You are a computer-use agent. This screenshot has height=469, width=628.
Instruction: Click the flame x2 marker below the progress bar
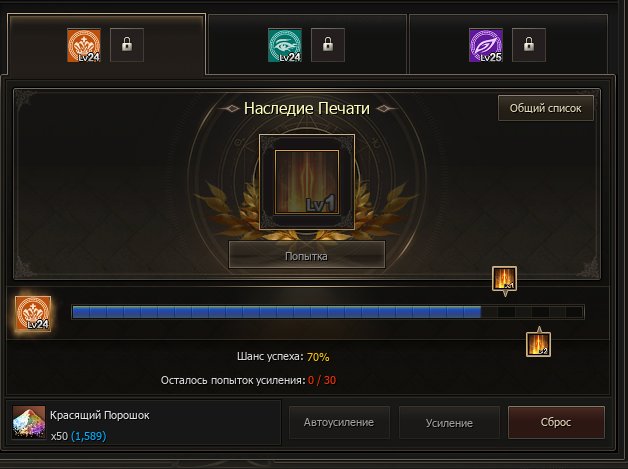[538, 344]
